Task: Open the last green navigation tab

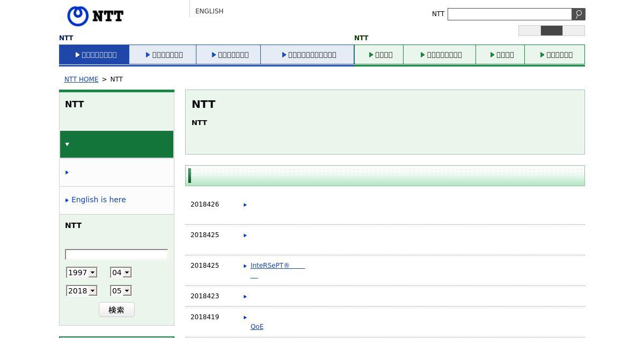Action: click(554, 55)
